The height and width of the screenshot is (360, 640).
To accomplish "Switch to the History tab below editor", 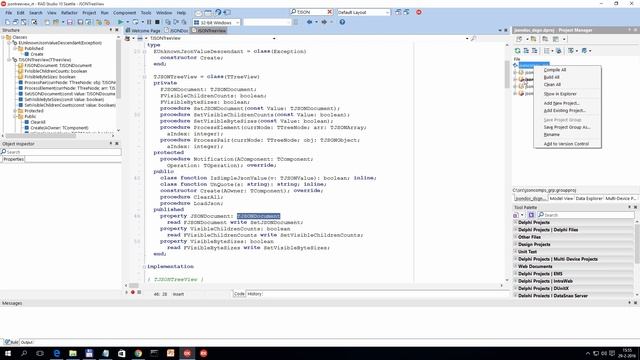I will coord(254,294).
